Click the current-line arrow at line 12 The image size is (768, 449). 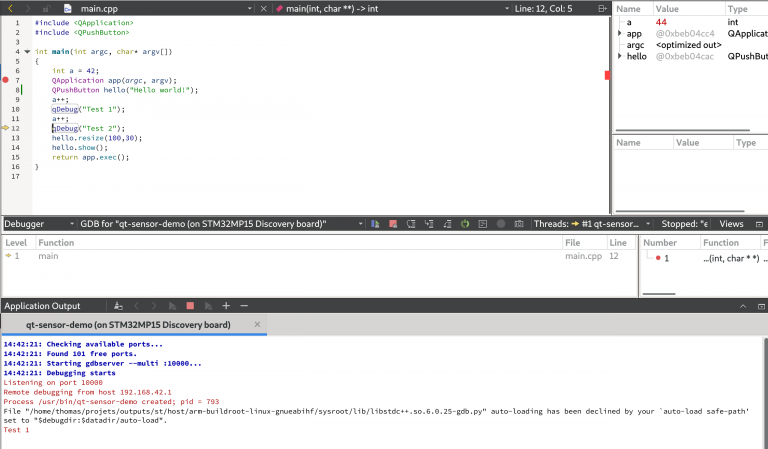point(5,128)
